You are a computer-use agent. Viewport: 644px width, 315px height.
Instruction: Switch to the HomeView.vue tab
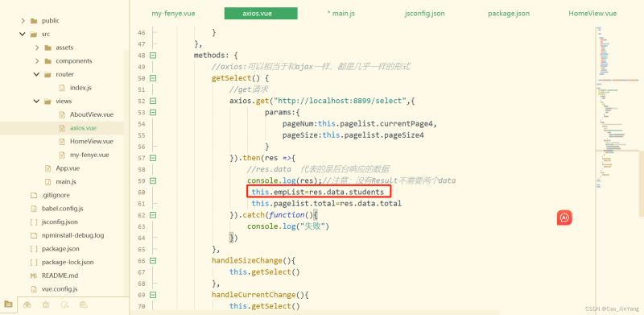[x=592, y=14]
